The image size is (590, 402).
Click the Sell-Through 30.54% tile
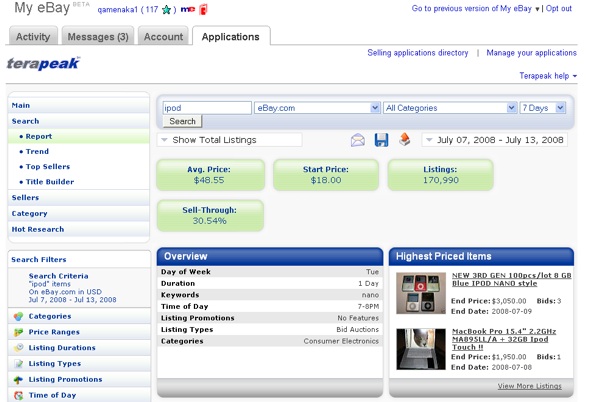(x=210, y=215)
